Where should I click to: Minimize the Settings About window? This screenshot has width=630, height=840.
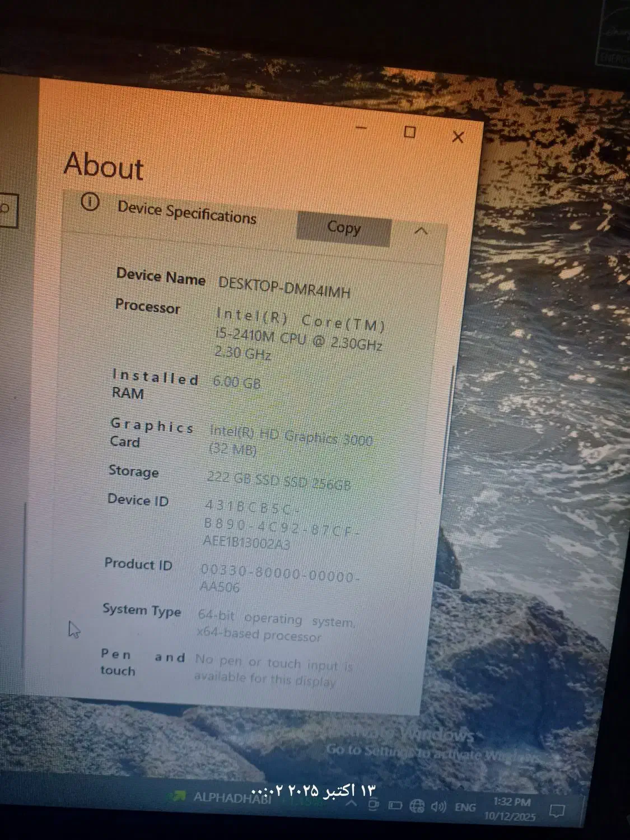tap(362, 128)
